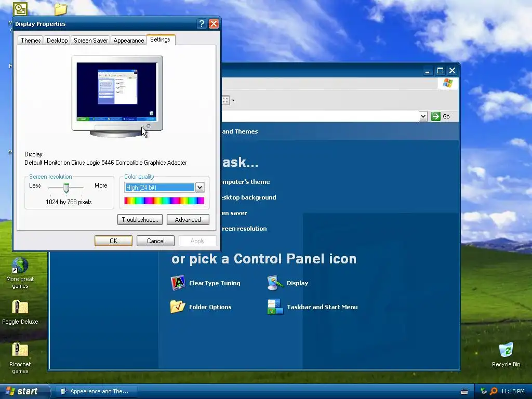Click the ClearType Tuning link text

click(215, 283)
